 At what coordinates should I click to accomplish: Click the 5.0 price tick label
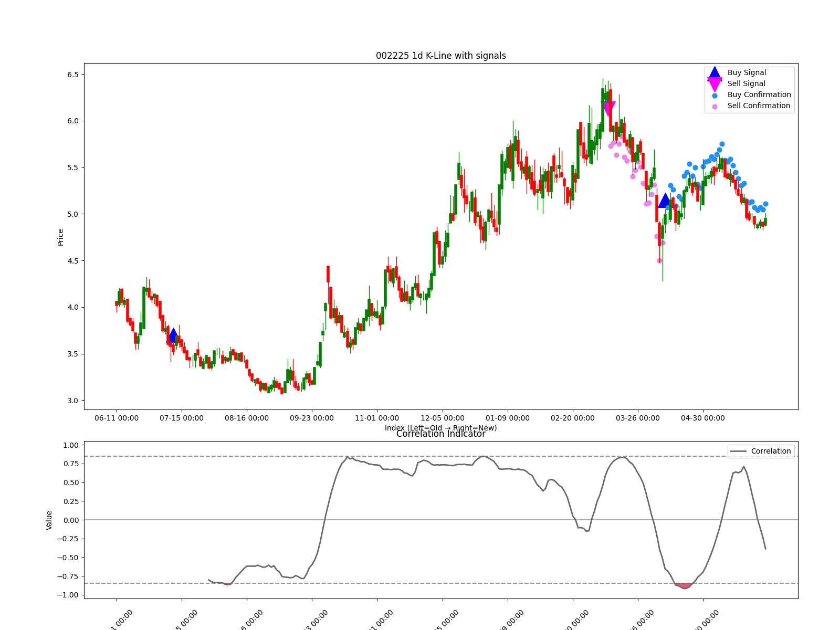[x=72, y=214]
